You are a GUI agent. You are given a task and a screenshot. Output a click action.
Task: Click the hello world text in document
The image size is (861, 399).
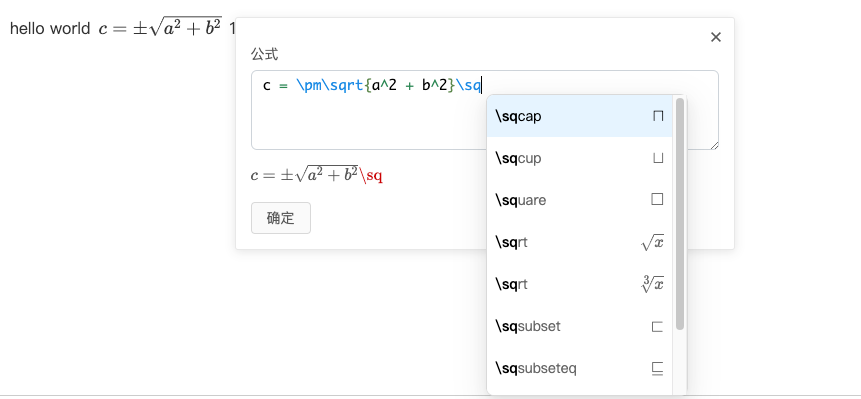point(50,29)
